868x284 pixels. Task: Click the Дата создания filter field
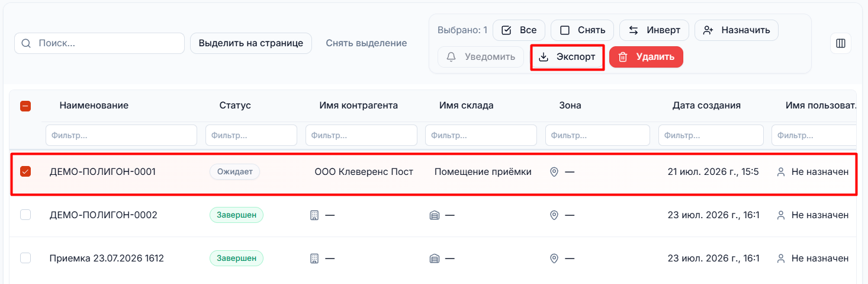711,135
